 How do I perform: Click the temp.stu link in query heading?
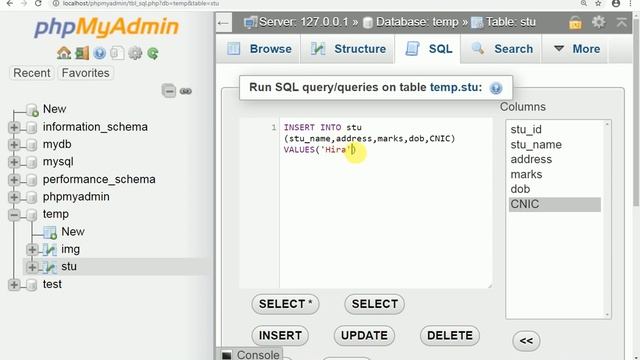(x=456, y=87)
